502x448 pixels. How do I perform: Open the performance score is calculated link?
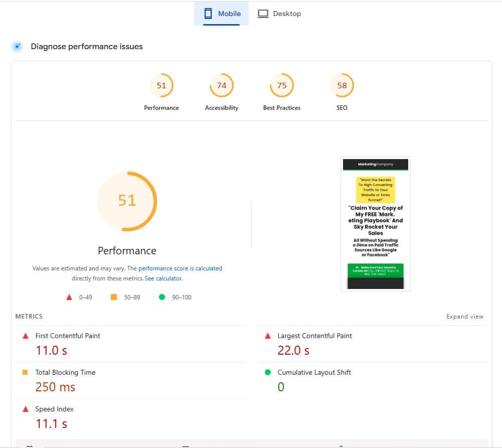(x=180, y=268)
